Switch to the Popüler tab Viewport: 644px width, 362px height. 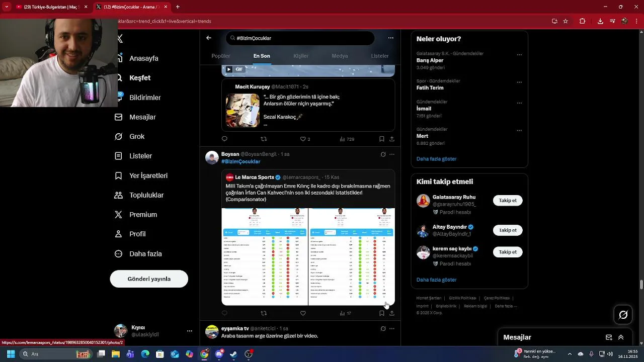point(221,56)
